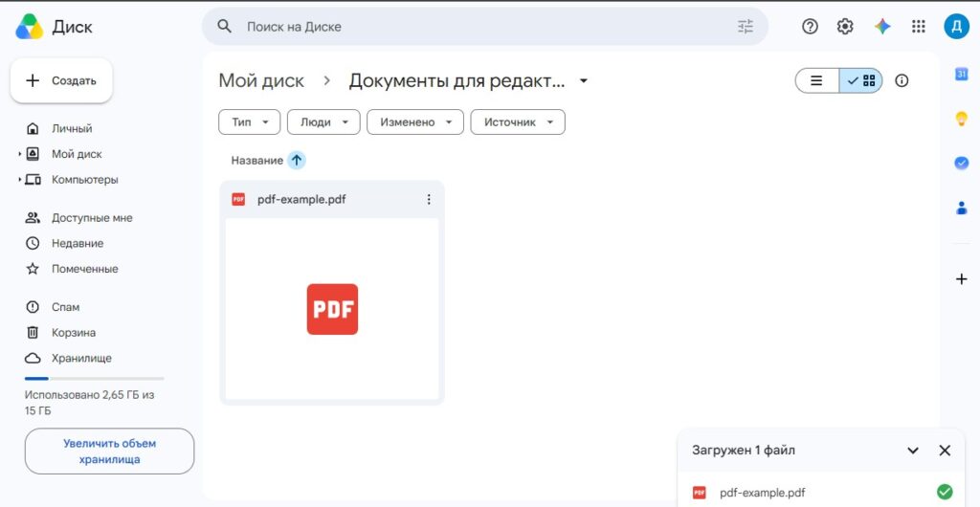Reverse sort direction arrow next to Название
Viewport: 980px width, 507px height.
[297, 161]
